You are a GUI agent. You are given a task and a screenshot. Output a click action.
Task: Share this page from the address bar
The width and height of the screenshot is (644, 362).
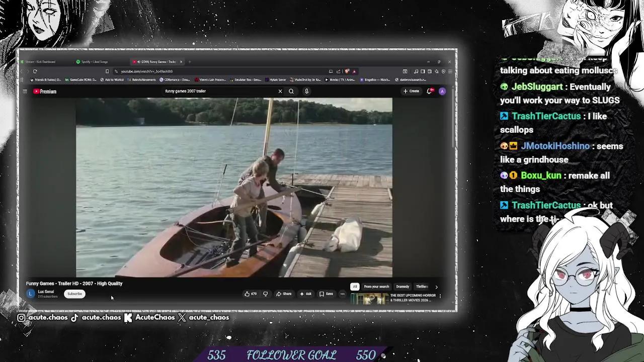coord(338,71)
